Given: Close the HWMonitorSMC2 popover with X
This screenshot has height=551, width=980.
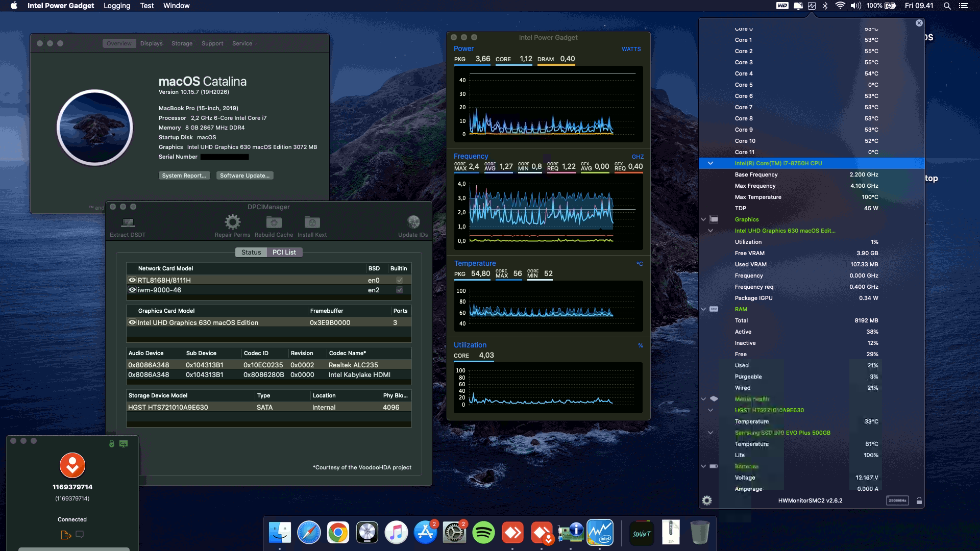Looking at the screenshot, I should 919,23.
